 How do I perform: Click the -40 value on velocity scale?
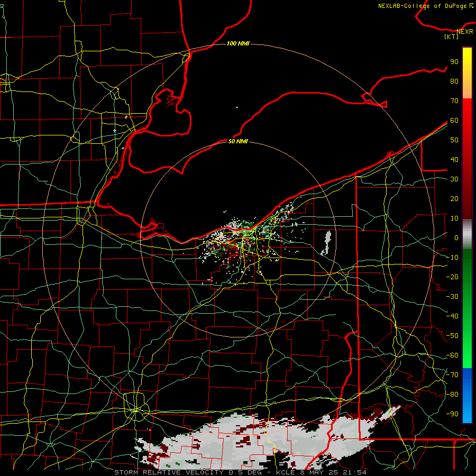point(452,316)
